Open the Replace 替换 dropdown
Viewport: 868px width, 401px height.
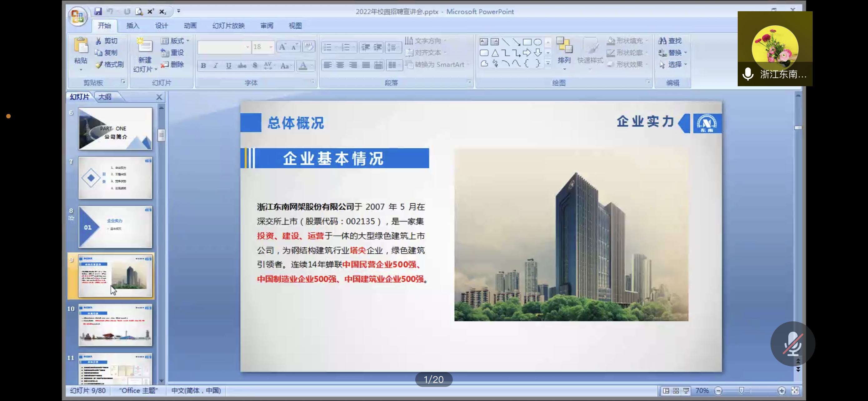(x=673, y=52)
